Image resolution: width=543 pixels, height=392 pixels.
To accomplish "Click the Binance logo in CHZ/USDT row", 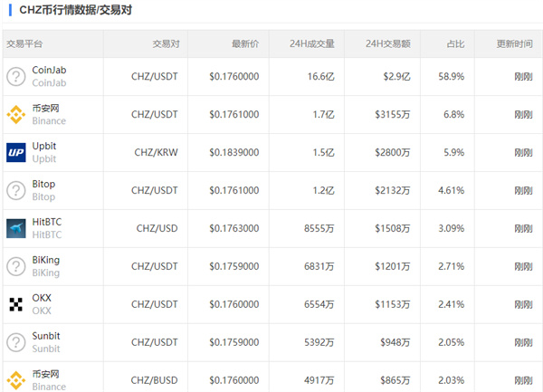I will coord(16,114).
